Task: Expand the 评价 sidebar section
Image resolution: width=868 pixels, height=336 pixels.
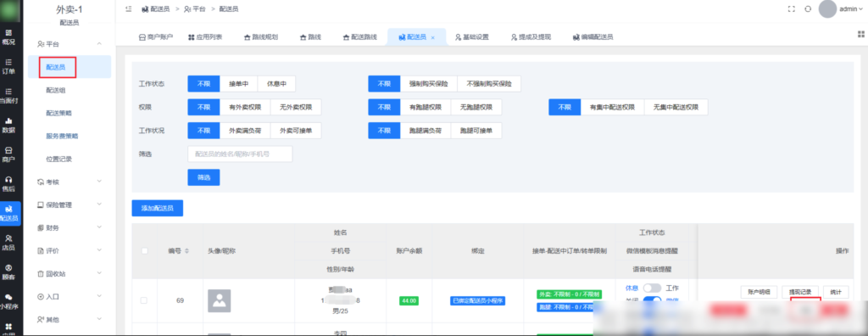Action: pos(99,250)
